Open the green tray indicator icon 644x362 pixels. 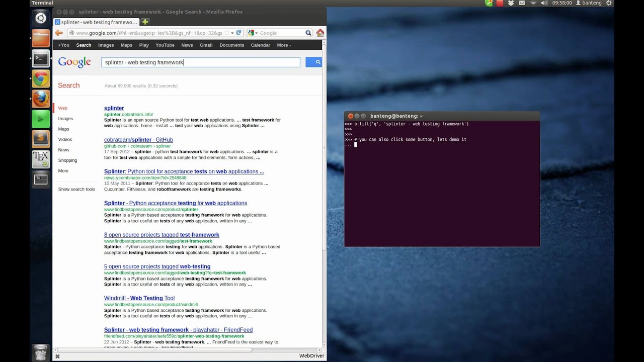tap(489, 3)
